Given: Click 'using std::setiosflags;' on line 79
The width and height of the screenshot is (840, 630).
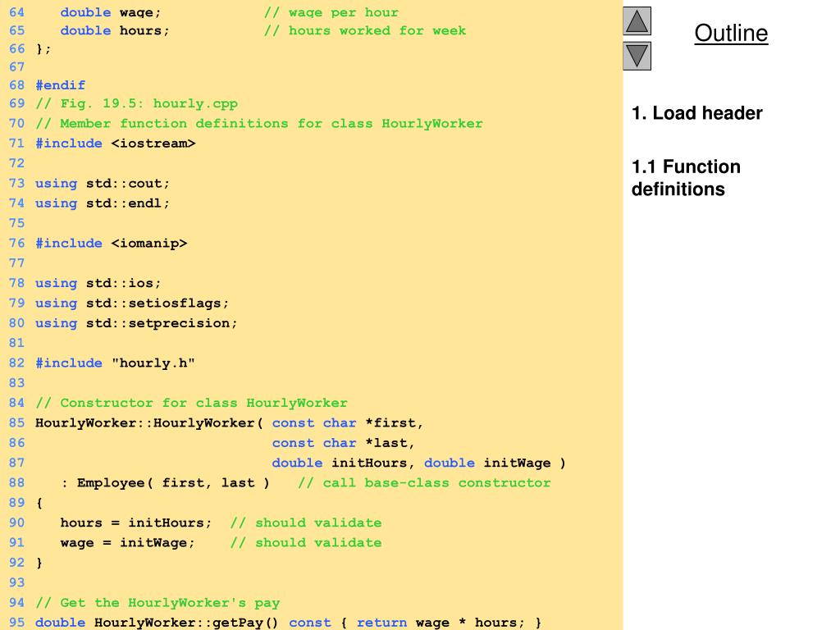Looking at the screenshot, I should click(132, 304).
